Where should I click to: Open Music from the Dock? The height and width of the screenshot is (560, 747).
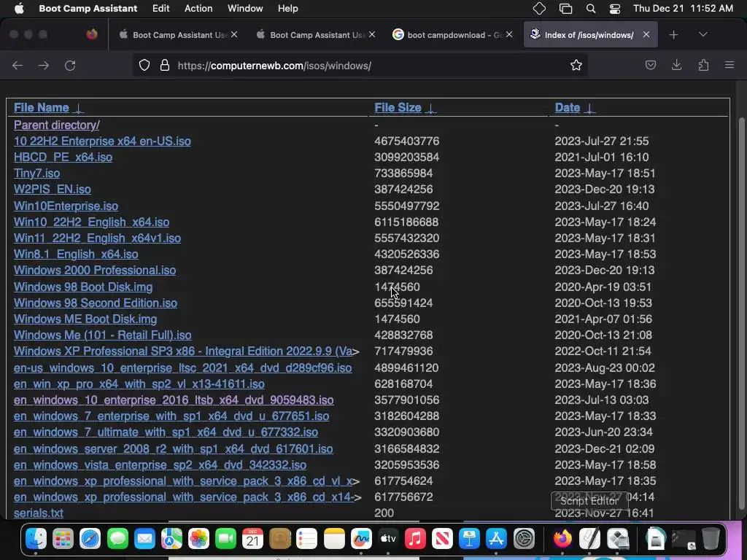click(x=415, y=539)
